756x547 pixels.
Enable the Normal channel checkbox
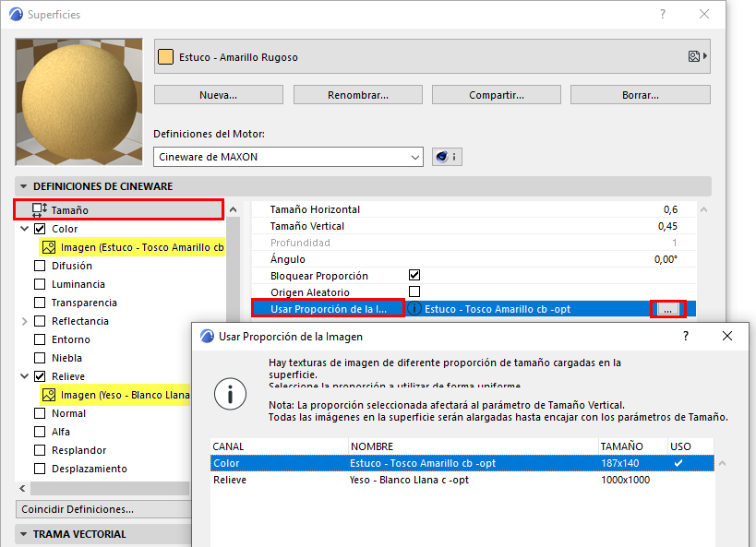tap(40, 413)
